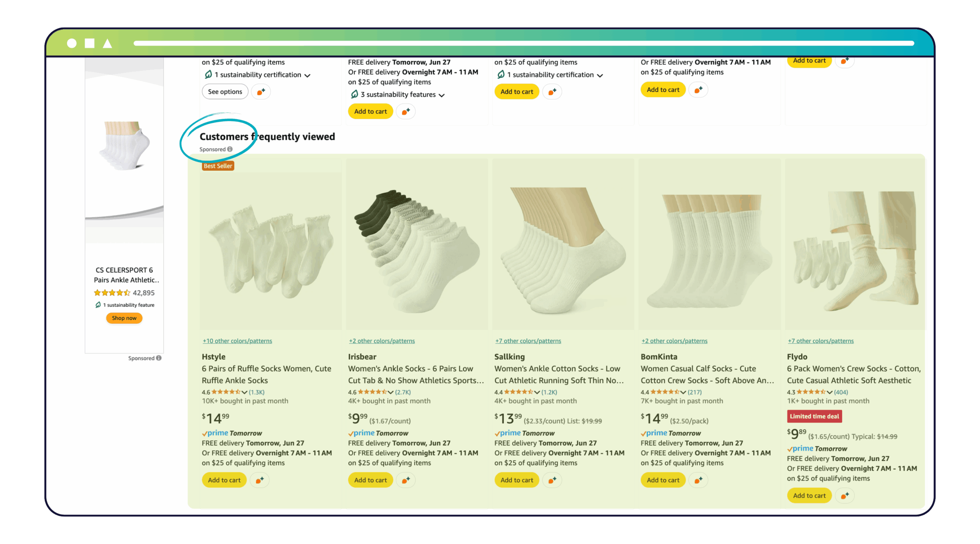Viewport: 980px width, 544px height.
Task: Open the Flydo 4.3 rating chevron
Action: click(x=830, y=392)
